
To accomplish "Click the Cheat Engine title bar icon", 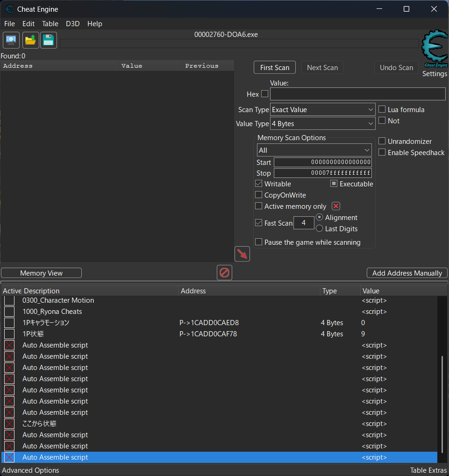I will pyautogui.click(x=9, y=9).
